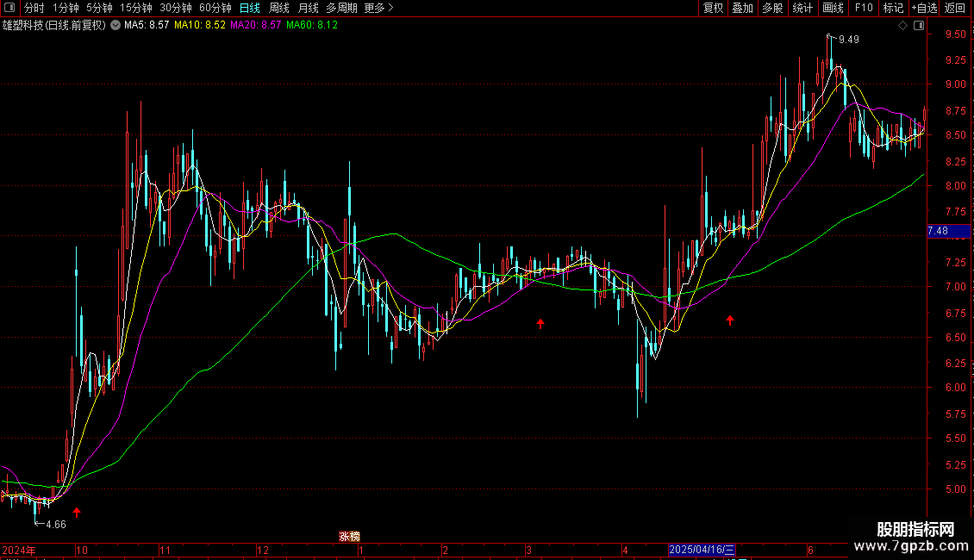Click the MA60: 8.12 indicator label

pos(312,26)
